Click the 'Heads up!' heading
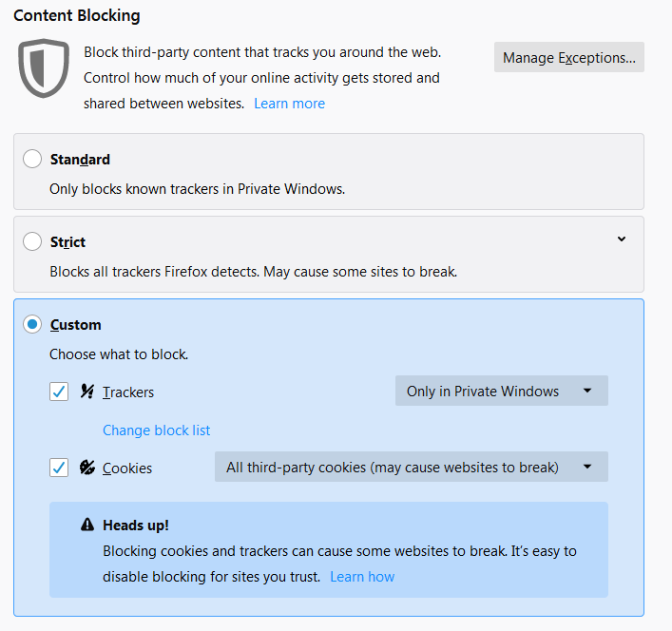The width and height of the screenshot is (672, 631). click(136, 526)
